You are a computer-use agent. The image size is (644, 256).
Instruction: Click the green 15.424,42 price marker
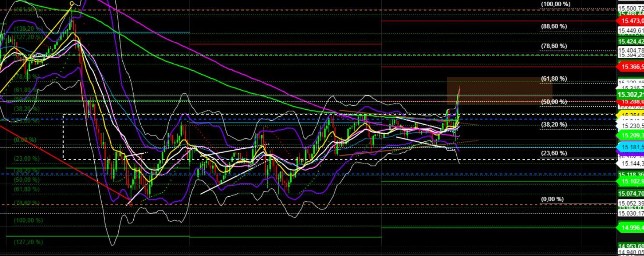(x=630, y=40)
